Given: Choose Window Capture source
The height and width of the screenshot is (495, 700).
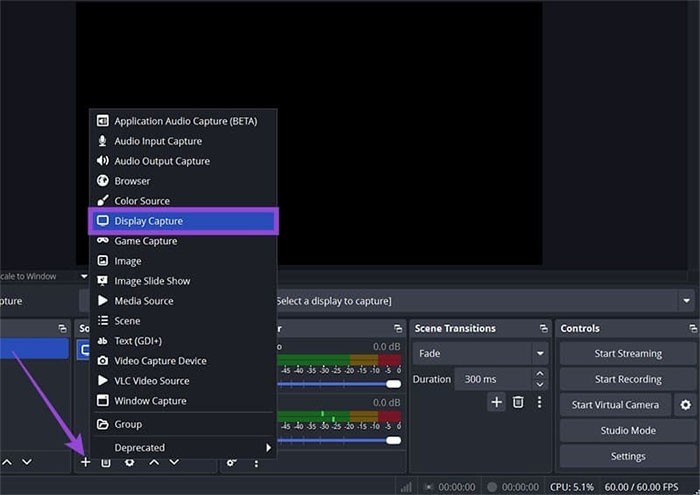Looking at the screenshot, I should (x=150, y=401).
